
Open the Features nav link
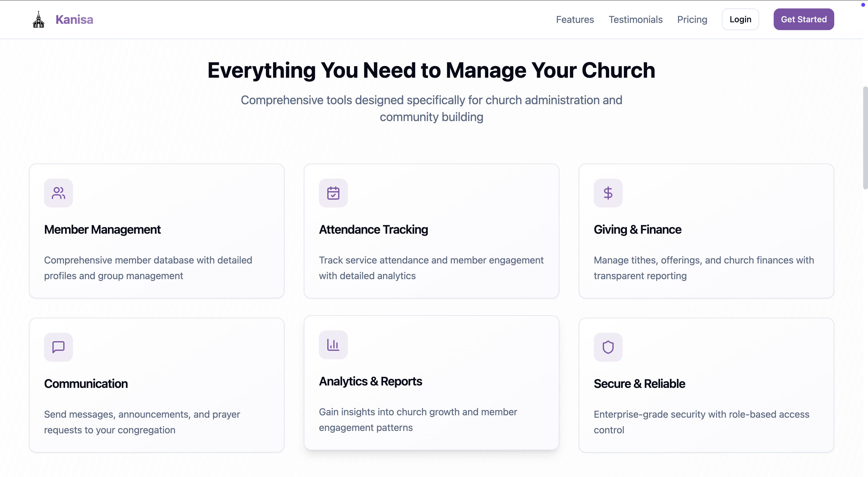click(574, 20)
